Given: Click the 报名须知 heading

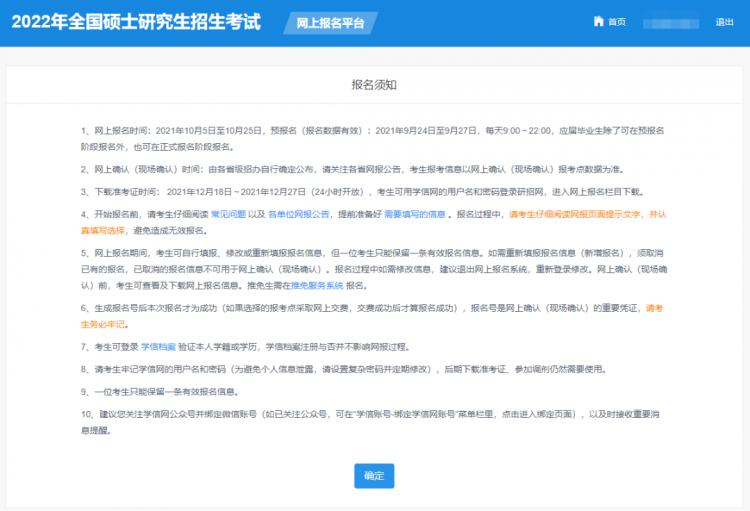Looking at the screenshot, I should tap(374, 85).
